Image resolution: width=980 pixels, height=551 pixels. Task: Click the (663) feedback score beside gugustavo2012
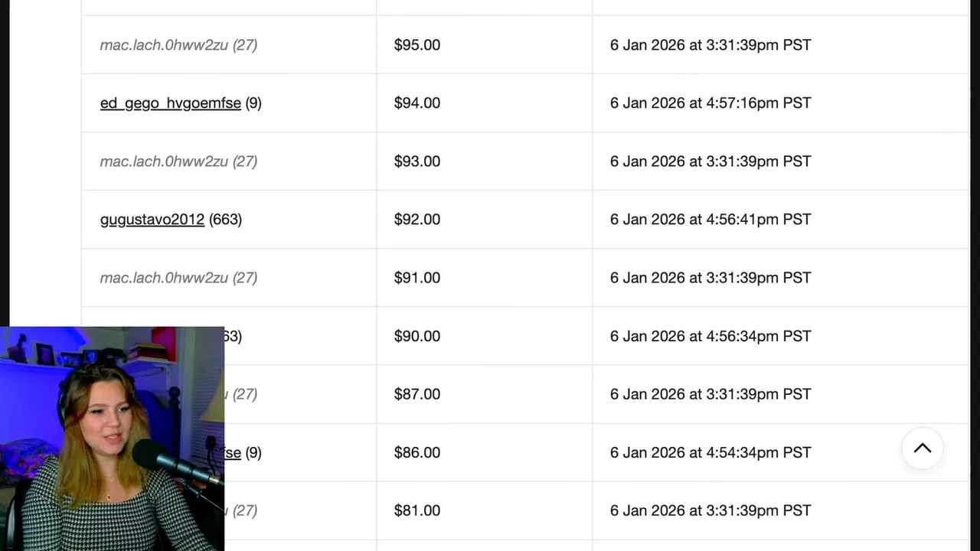pos(225,220)
